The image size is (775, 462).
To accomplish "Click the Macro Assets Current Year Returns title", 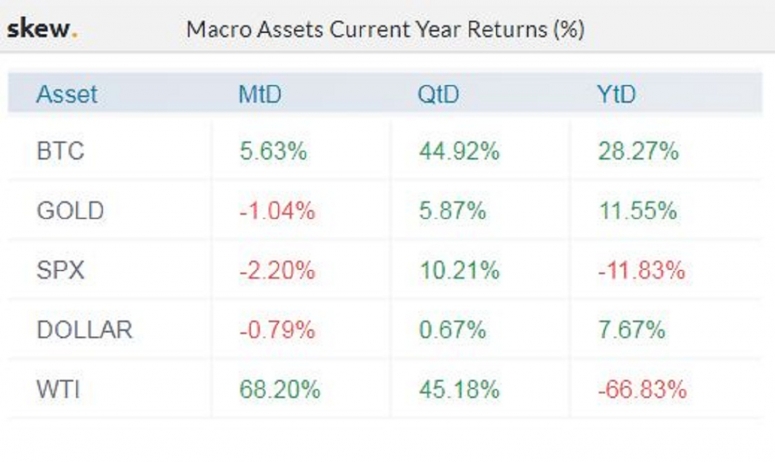I will point(386,29).
